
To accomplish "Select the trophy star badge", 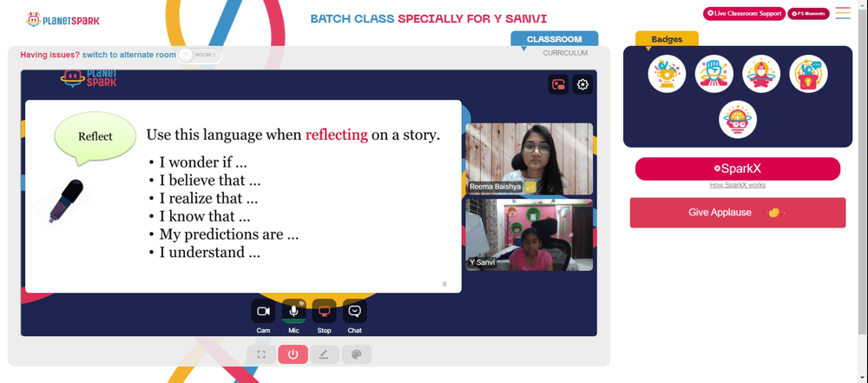I will 667,74.
